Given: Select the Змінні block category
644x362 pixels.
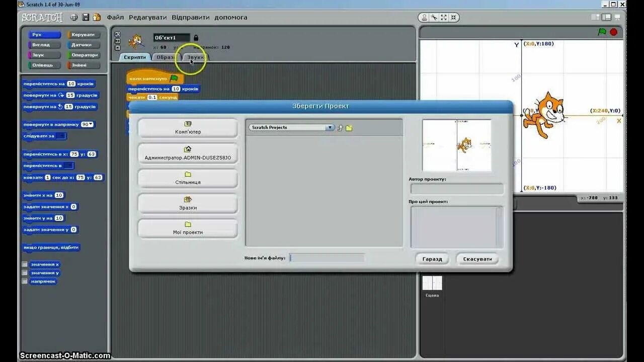Looking at the screenshot, I should [x=84, y=65].
